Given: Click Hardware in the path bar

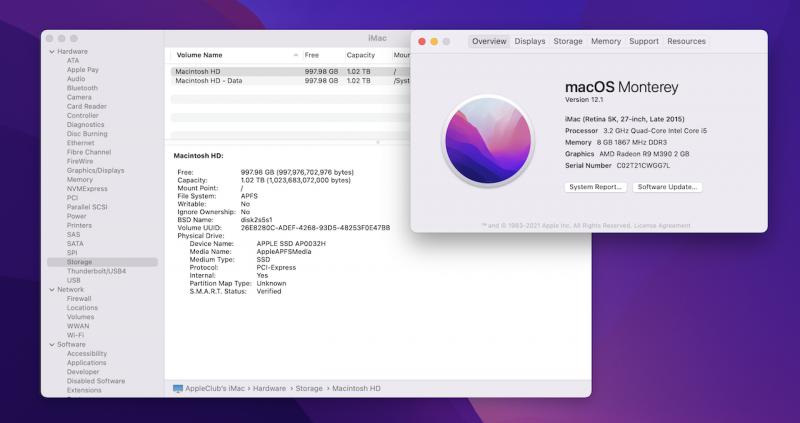Looking at the screenshot, I should coord(269,389).
